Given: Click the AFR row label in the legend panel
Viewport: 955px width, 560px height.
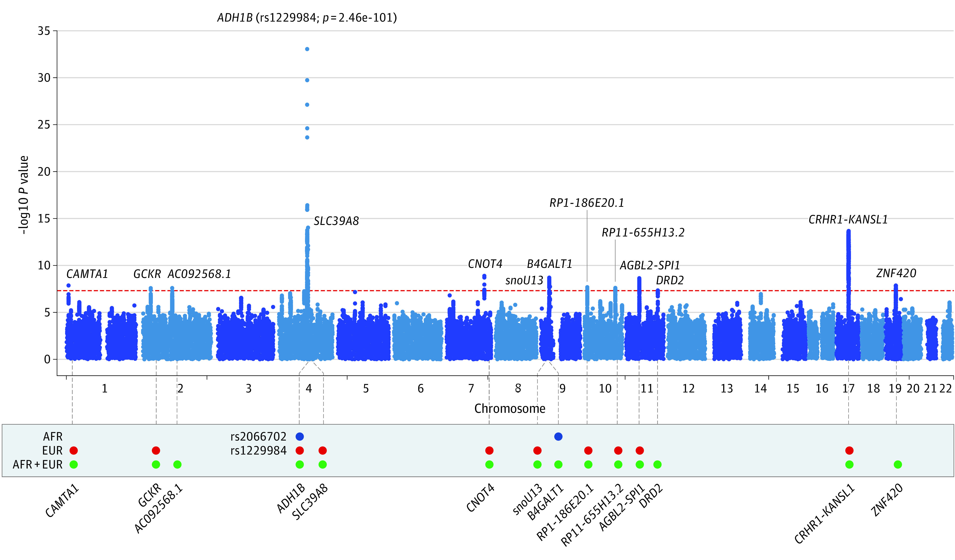Looking at the screenshot, I should 53,436.
